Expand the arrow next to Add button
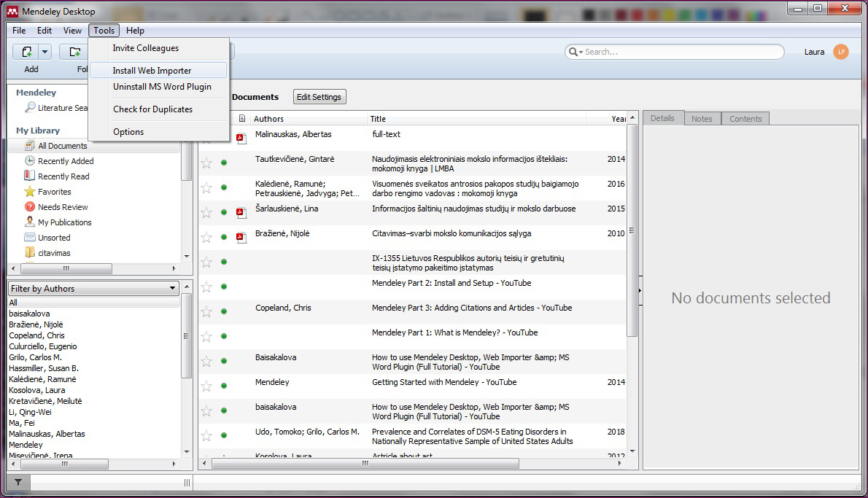This screenshot has width=868, height=498. [45, 52]
